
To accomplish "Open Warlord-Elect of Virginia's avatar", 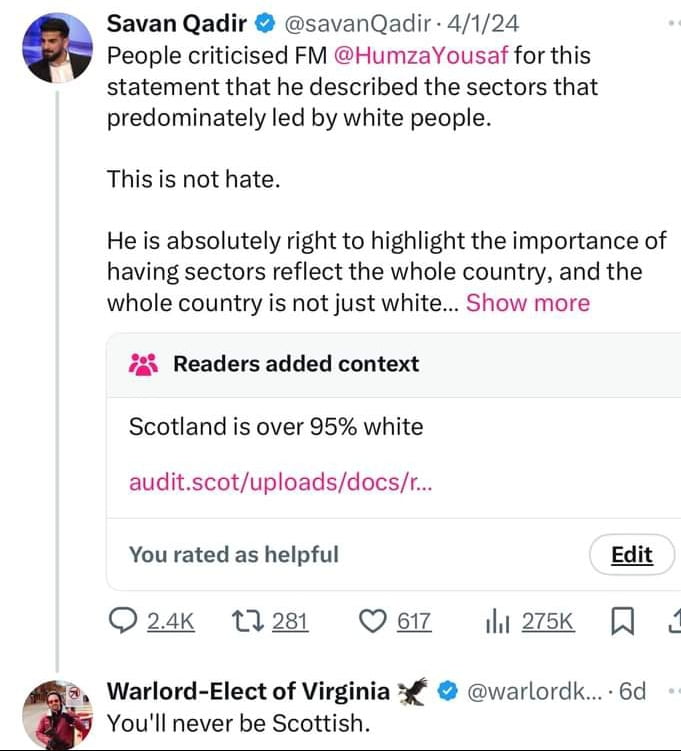I will tap(56, 712).
